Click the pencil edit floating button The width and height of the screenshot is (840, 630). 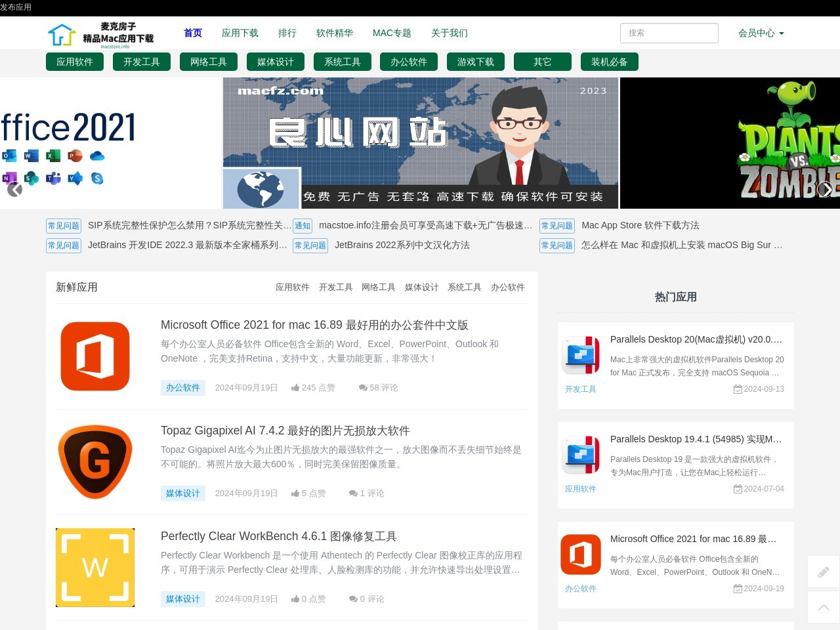[824, 572]
